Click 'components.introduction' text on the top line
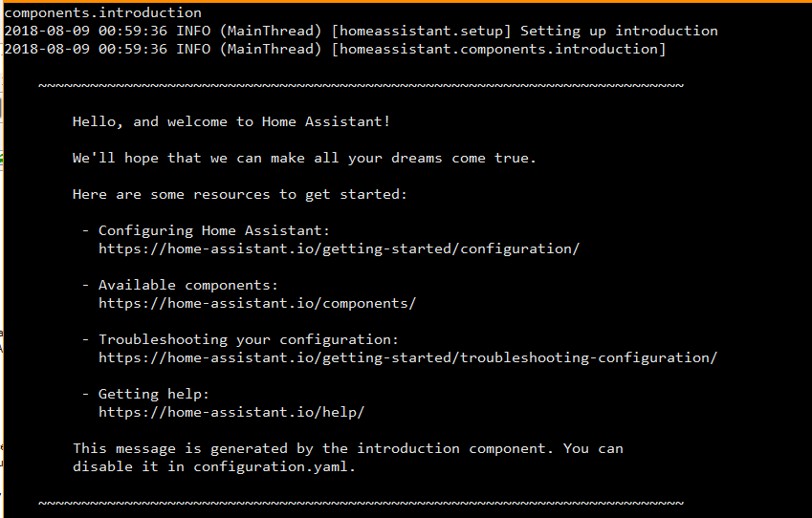Viewport: 812px width, 518px height. coord(102,13)
